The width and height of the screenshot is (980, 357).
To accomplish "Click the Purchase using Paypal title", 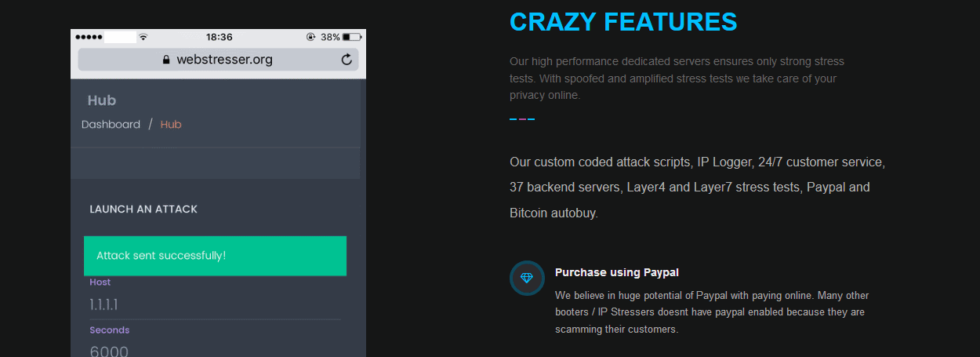I will coord(617,272).
